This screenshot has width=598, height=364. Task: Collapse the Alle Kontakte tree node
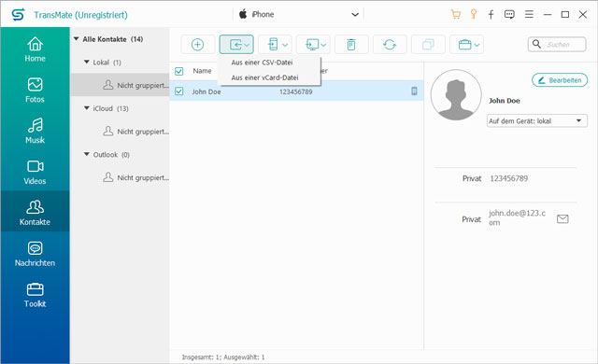point(77,39)
